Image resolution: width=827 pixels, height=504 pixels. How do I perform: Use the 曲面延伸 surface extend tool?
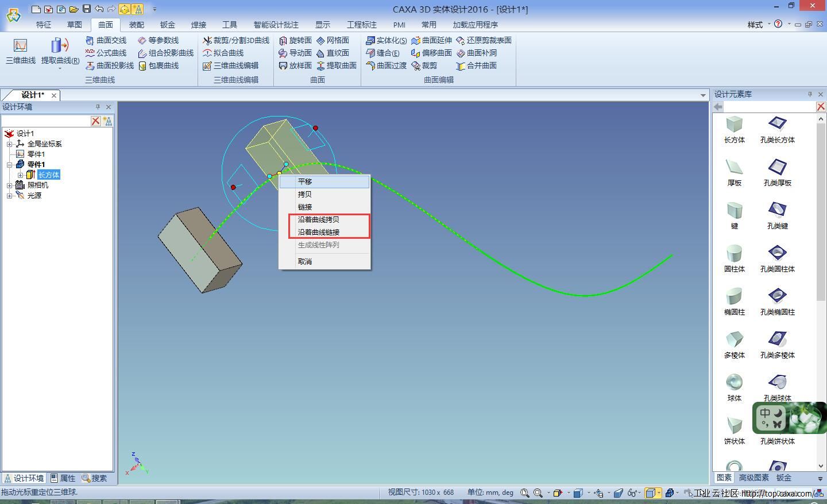(x=431, y=40)
